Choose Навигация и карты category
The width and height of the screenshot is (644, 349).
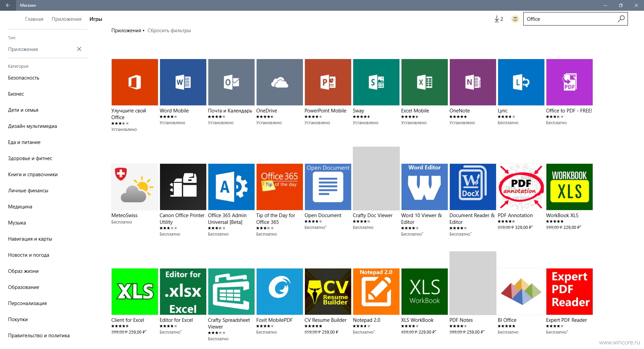click(x=30, y=239)
